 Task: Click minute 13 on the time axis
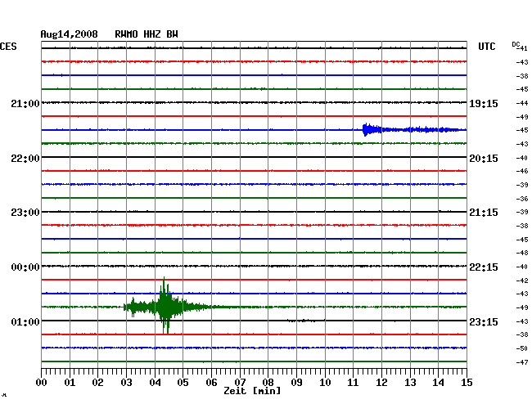410,383
